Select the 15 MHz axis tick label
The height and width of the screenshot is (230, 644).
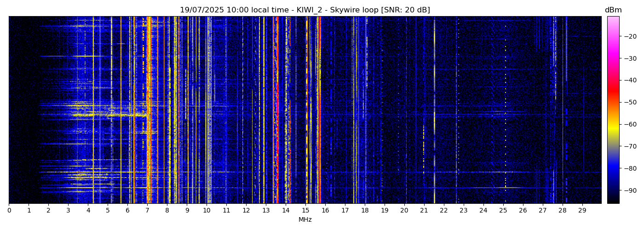[x=305, y=210]
